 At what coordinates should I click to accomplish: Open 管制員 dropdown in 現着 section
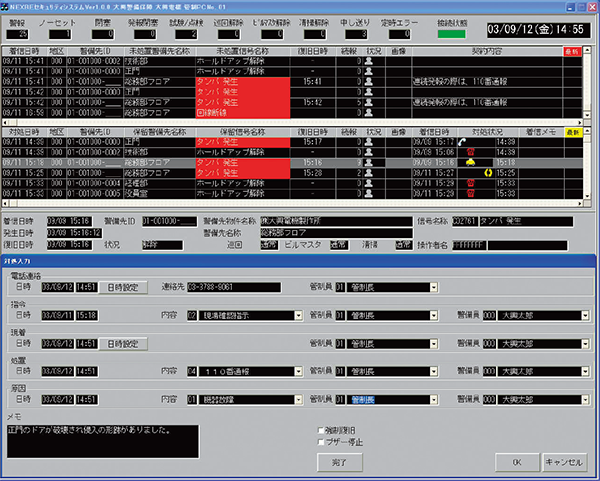pos(434,344)
